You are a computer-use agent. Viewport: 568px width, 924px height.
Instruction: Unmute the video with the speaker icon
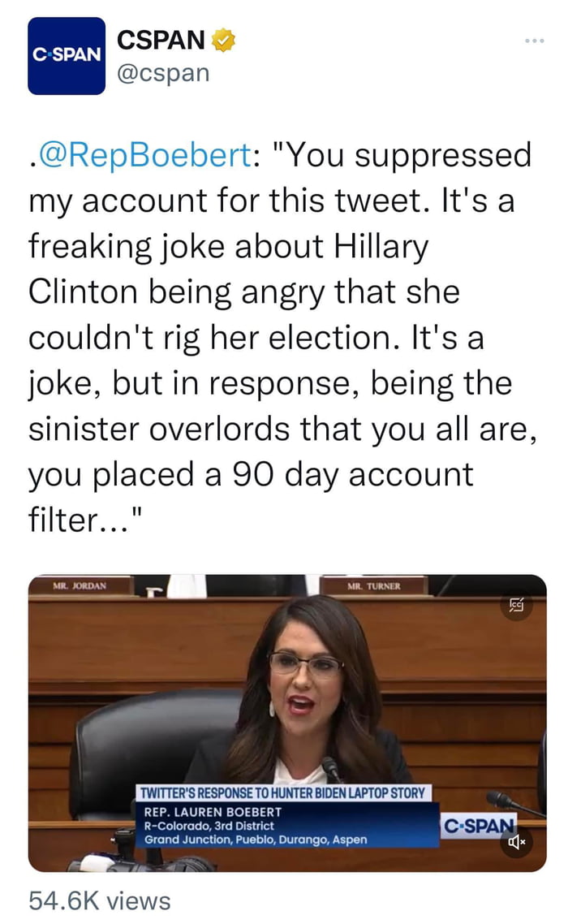[517, 842]
